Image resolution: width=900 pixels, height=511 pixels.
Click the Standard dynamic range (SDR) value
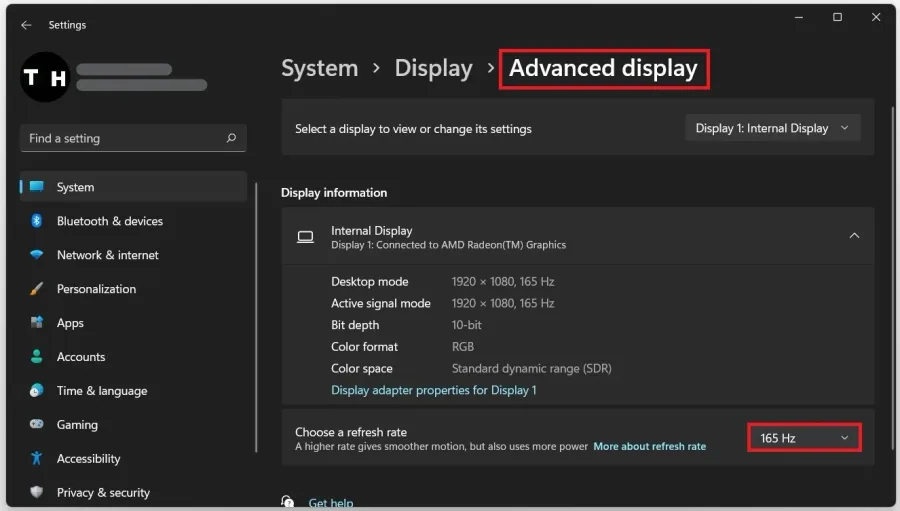(x=532, y=369)
